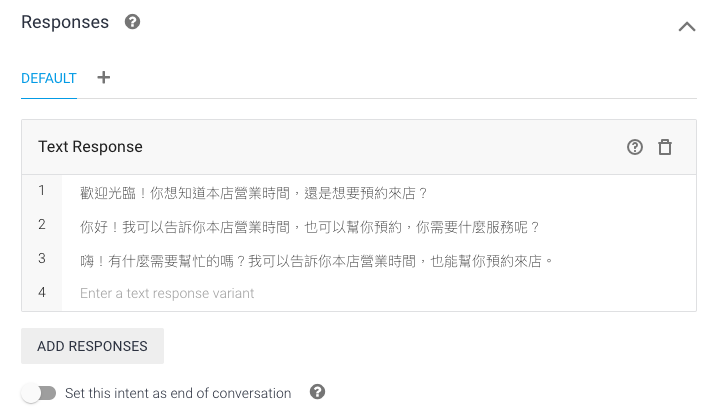
Task: Delete the Text Response block
Action: tap(665, 147)
